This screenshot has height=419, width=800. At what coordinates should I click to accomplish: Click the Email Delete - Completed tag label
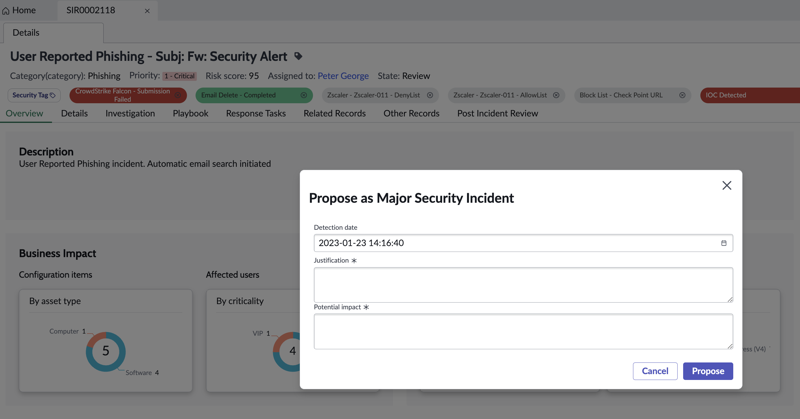click(238, 95)
